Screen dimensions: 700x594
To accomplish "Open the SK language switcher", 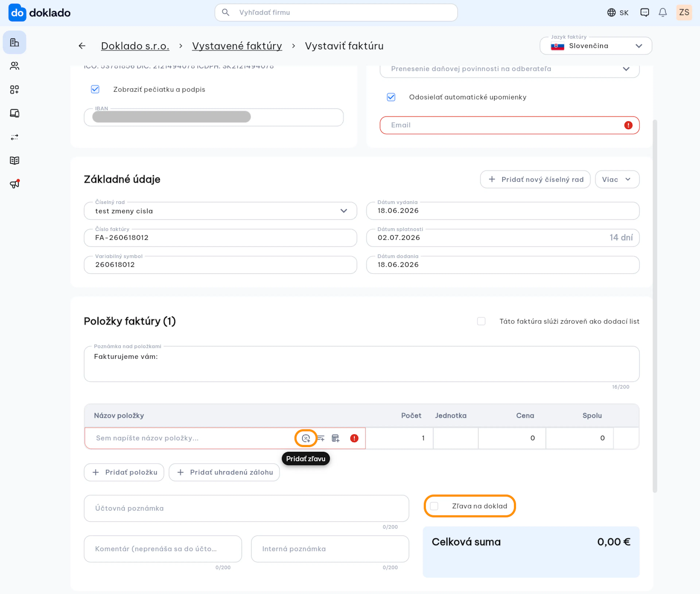I will (618, 12).
